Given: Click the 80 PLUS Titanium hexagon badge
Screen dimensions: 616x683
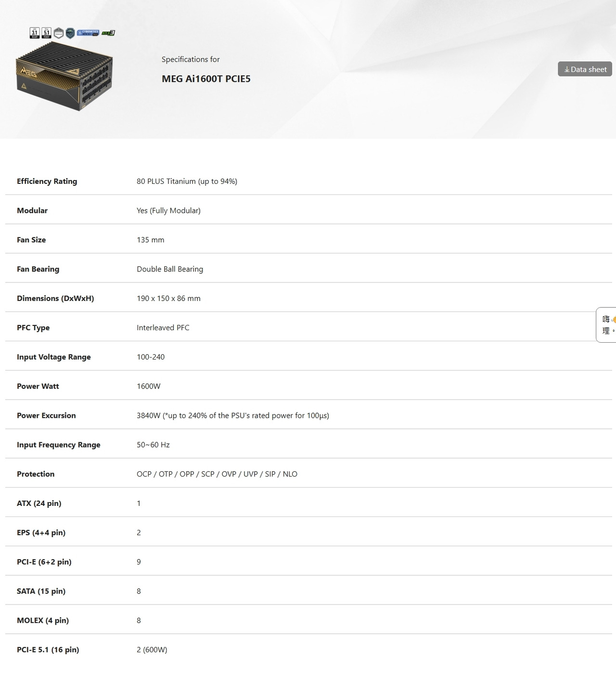Looking at the screenshot, I should pos(59,33).
